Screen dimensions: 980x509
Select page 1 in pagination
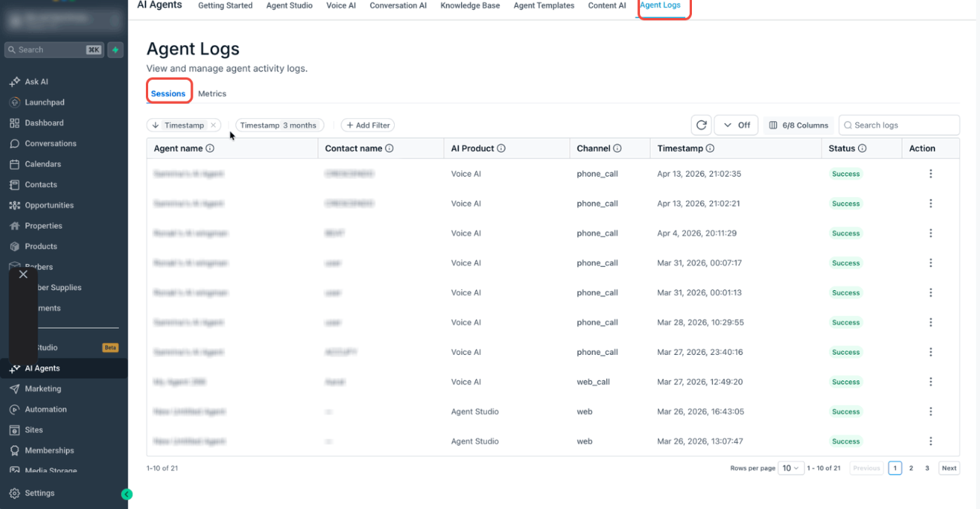pos(895,468)
